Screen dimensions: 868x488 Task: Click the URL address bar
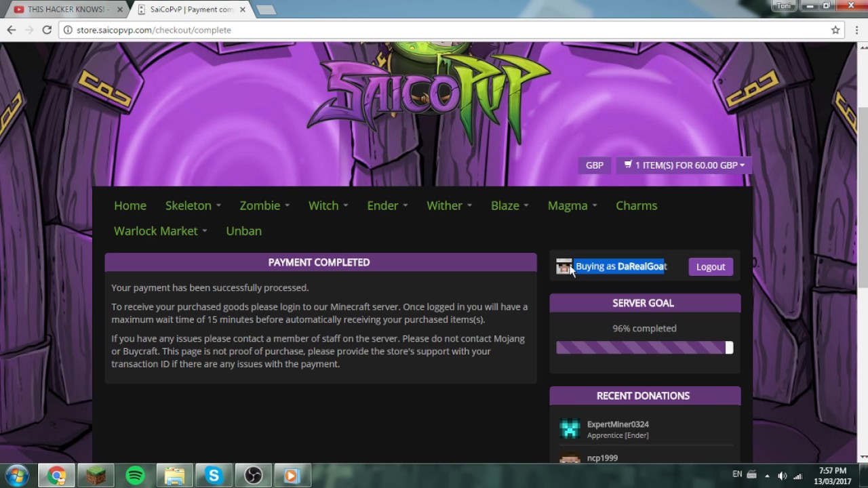[448, 30]
